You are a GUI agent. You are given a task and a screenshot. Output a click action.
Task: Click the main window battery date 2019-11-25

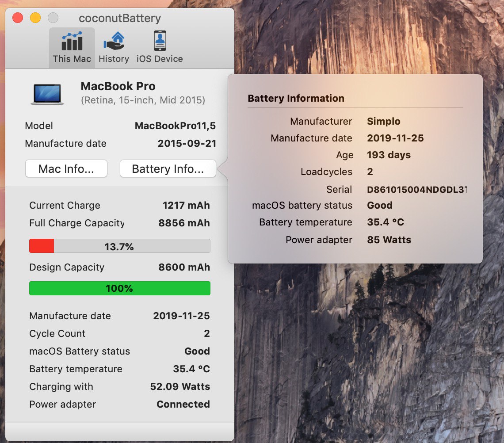click(x=181, y=316)
